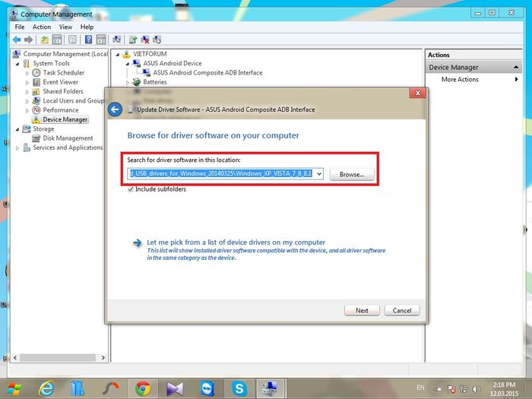Click the volume speaker icon in the system tray
The height and width of the screenshot is (399, 532).
coord(477,389)
